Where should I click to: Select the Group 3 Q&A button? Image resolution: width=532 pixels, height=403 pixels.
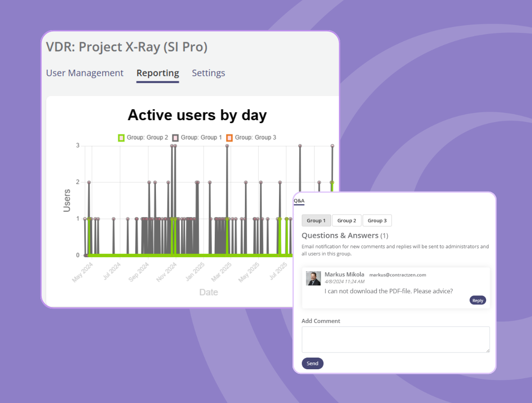(377, 220)
